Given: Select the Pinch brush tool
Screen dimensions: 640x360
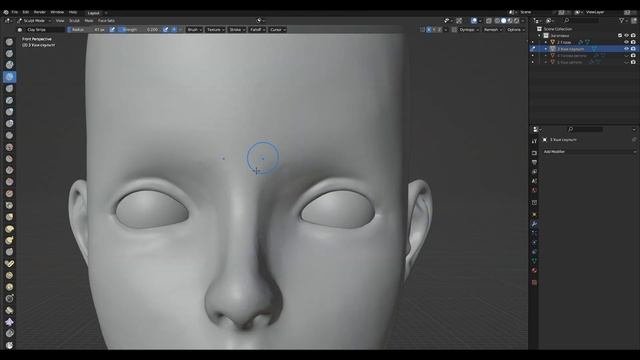Looking at the screenshot, I should [x=9, y=205].
